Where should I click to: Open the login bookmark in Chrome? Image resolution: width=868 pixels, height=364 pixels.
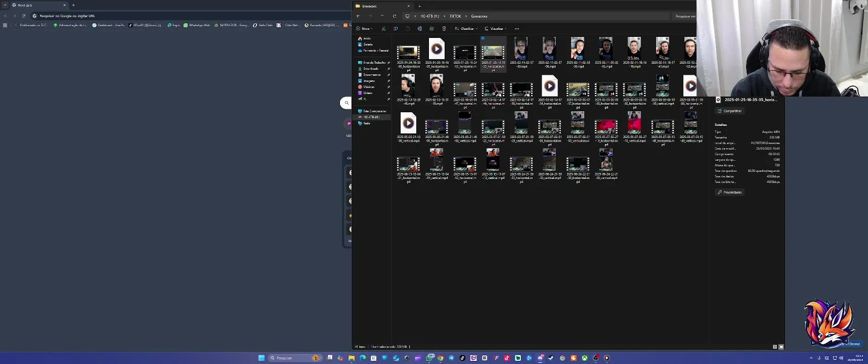[173, 25]
